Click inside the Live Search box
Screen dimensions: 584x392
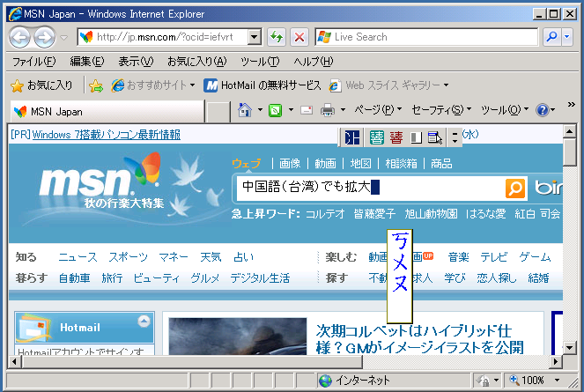426,37
